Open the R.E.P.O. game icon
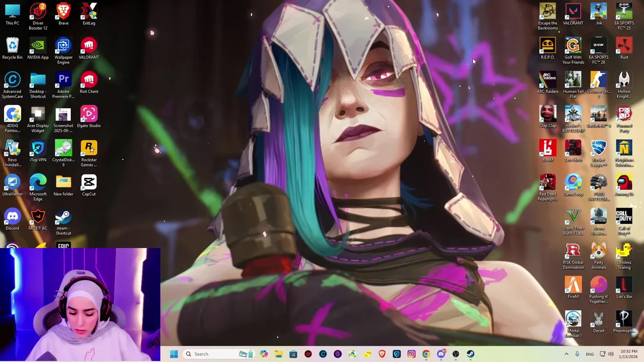644x362 pixels. coord(548,48)
